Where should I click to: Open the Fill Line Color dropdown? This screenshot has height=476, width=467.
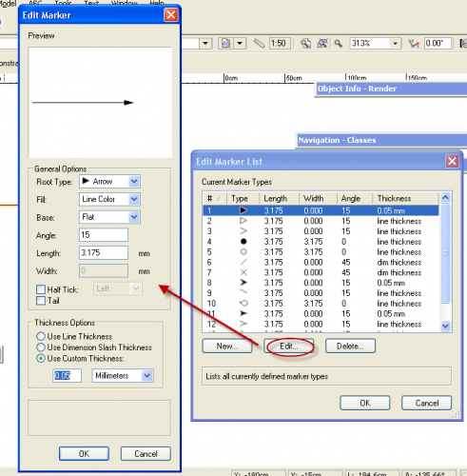tap(109, 199)
